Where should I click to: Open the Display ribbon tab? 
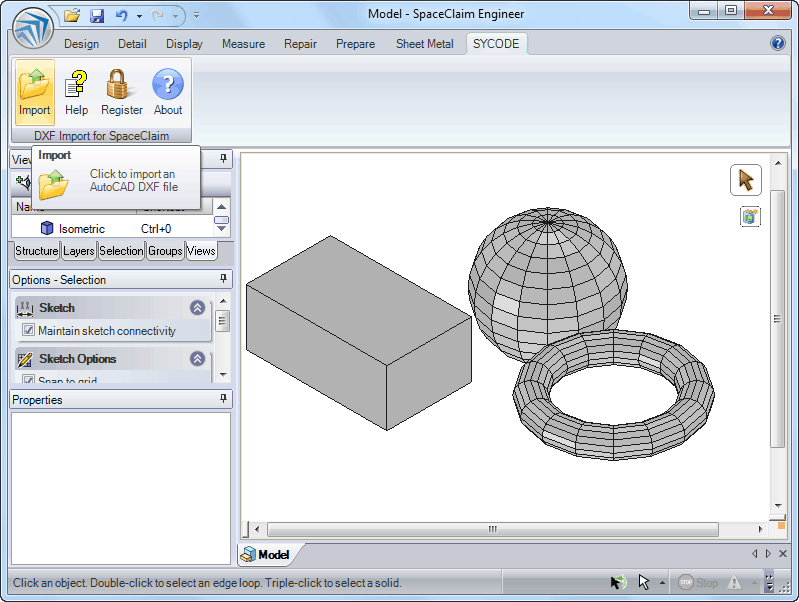(x=184, y=44)
